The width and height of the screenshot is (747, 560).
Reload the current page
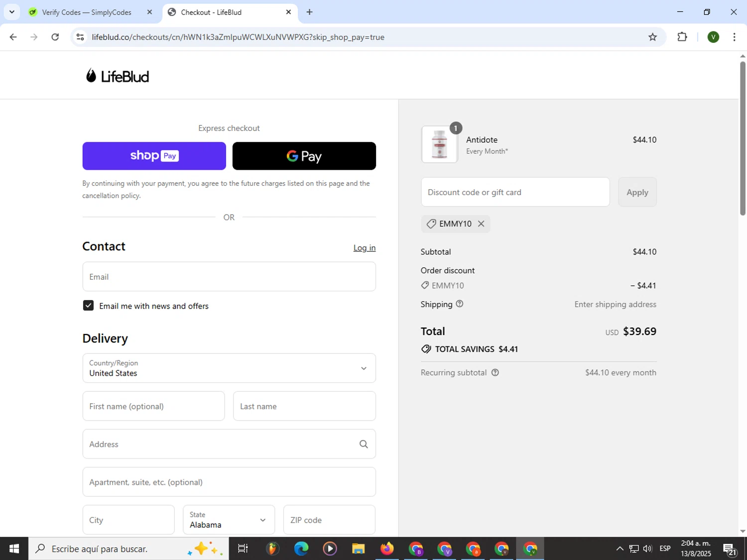[55, 37]
